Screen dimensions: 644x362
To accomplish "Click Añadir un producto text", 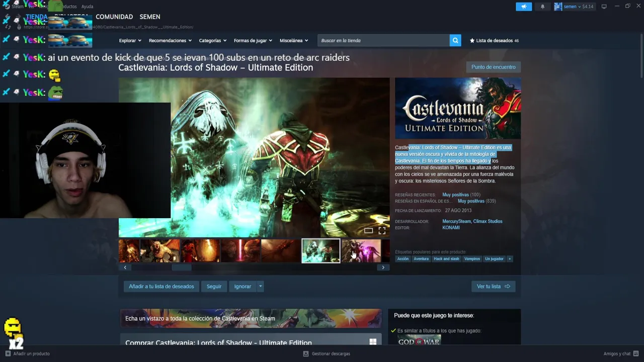I will click(x=31, y=353).
